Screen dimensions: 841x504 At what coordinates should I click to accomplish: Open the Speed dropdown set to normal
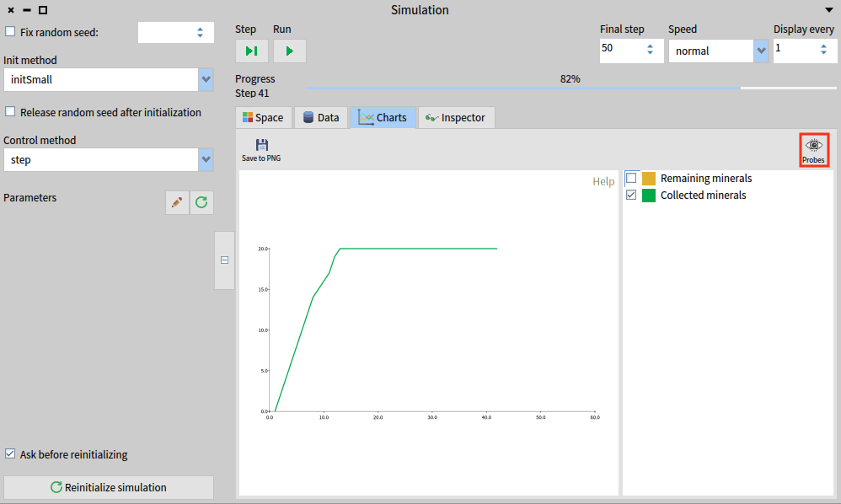tap(762, 51)
